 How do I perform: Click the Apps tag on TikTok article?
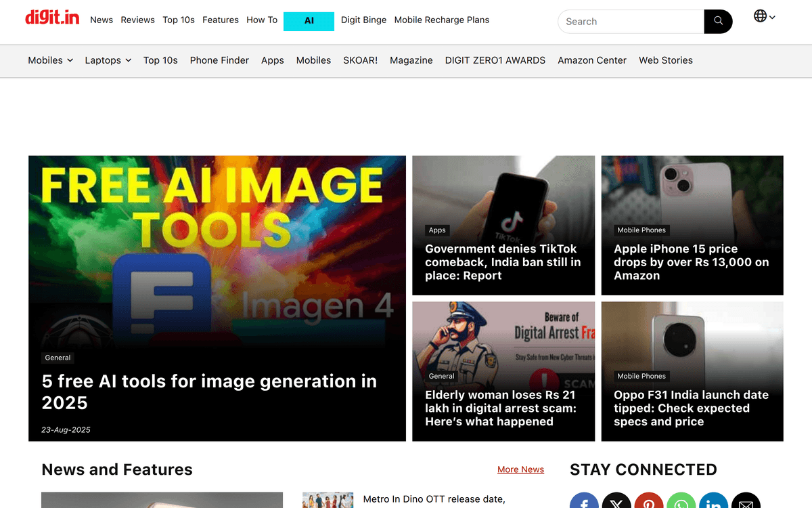pos(437,230)
